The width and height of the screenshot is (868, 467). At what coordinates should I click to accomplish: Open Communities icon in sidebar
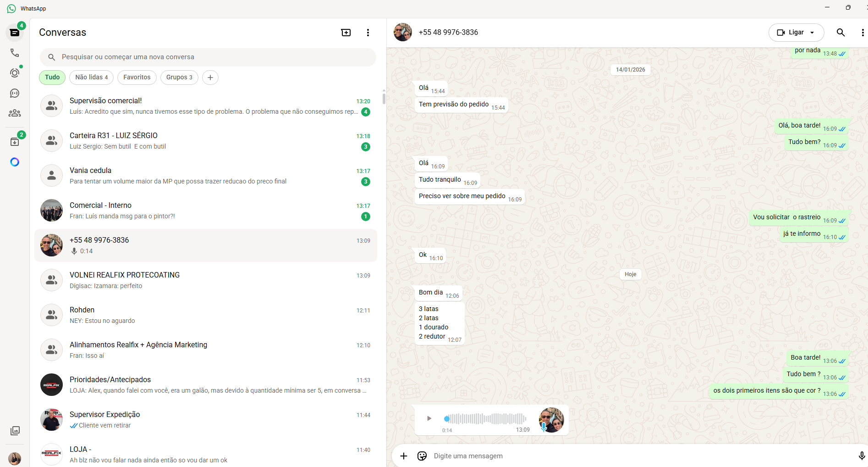tap(15, 113)
